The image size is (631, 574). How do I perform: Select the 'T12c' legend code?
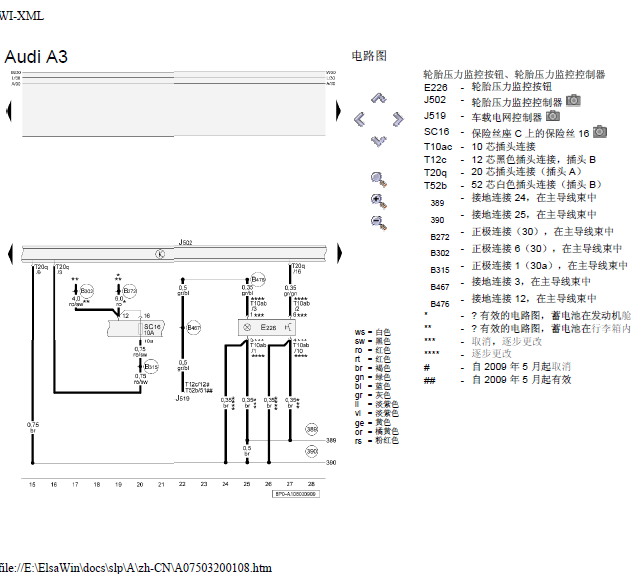point(435,160)
